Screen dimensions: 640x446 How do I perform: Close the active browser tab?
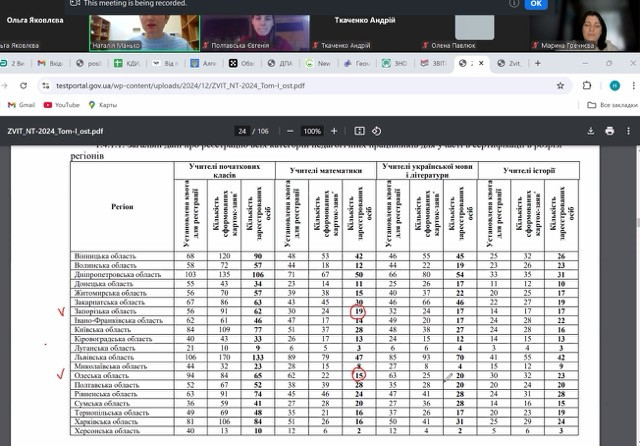pos(481,63)
